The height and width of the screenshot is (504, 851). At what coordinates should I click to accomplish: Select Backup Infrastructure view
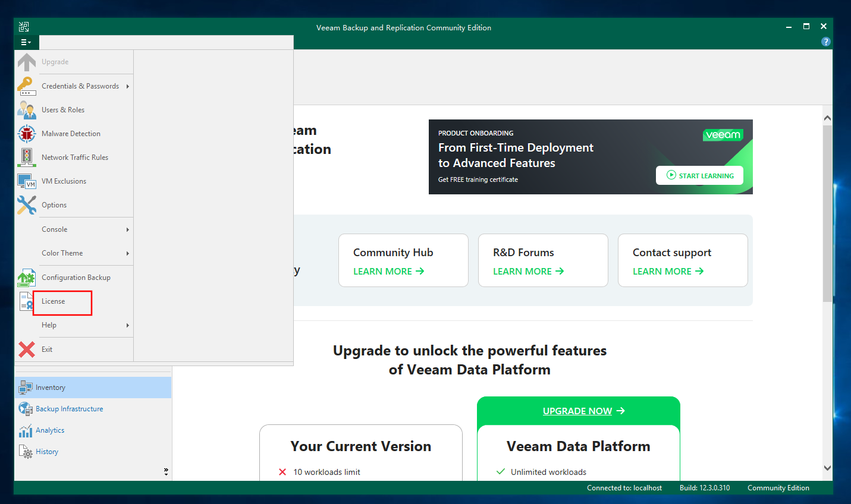tap(93, 409)
